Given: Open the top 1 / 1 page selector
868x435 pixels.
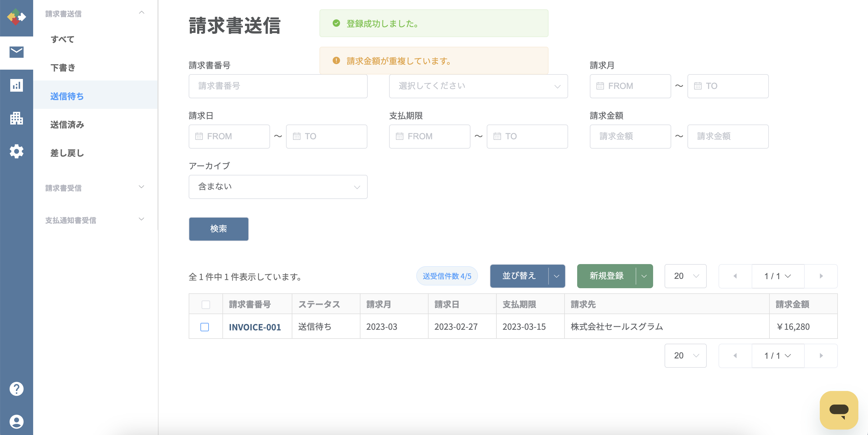Looking at the screenshot, I should click(778, 276).
